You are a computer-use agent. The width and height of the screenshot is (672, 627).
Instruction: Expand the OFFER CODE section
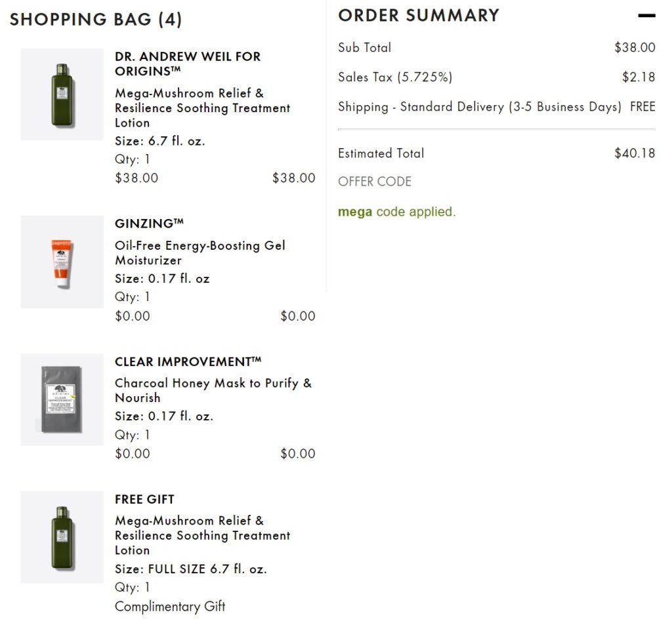[375, 182]
